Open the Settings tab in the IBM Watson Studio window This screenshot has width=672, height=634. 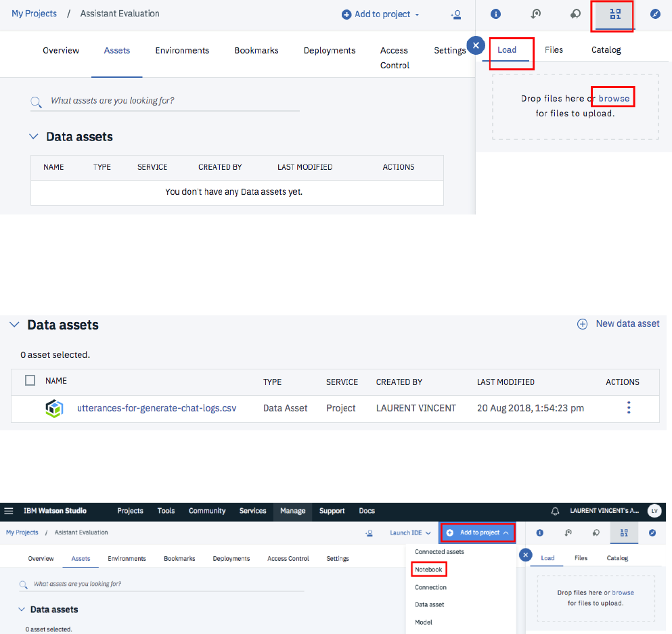pyautogui.click(x=338, y=559)
